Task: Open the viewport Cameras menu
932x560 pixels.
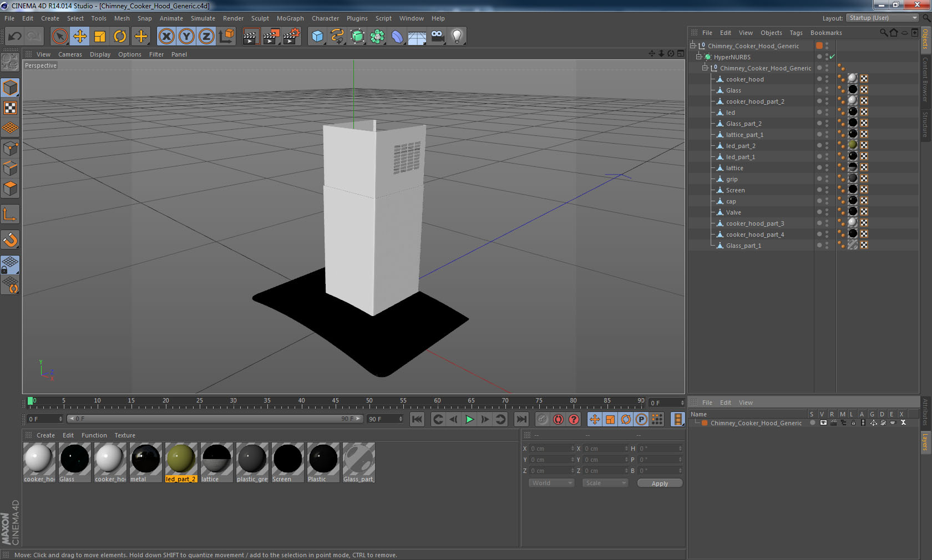Action: (70, 54)
